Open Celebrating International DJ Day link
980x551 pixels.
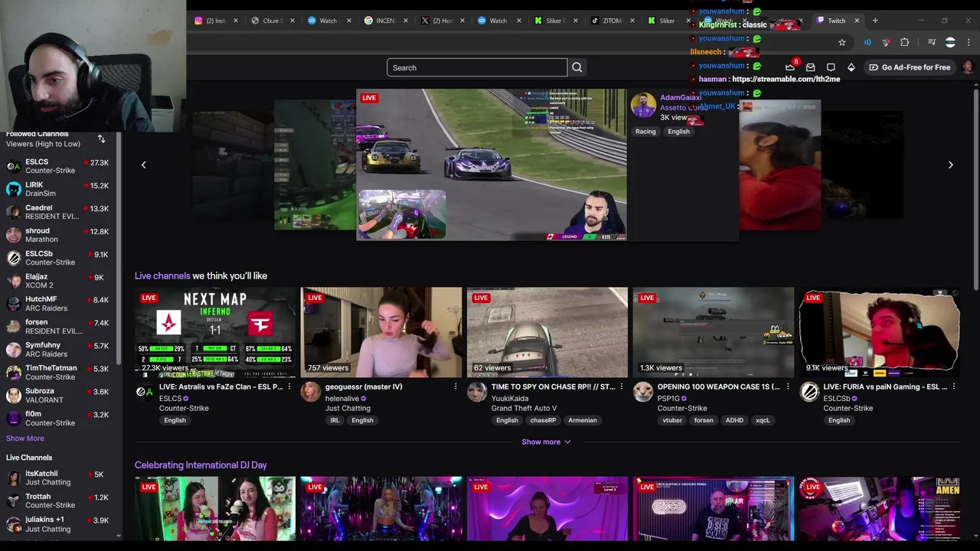pyautogui.click(x=201, y=465)
